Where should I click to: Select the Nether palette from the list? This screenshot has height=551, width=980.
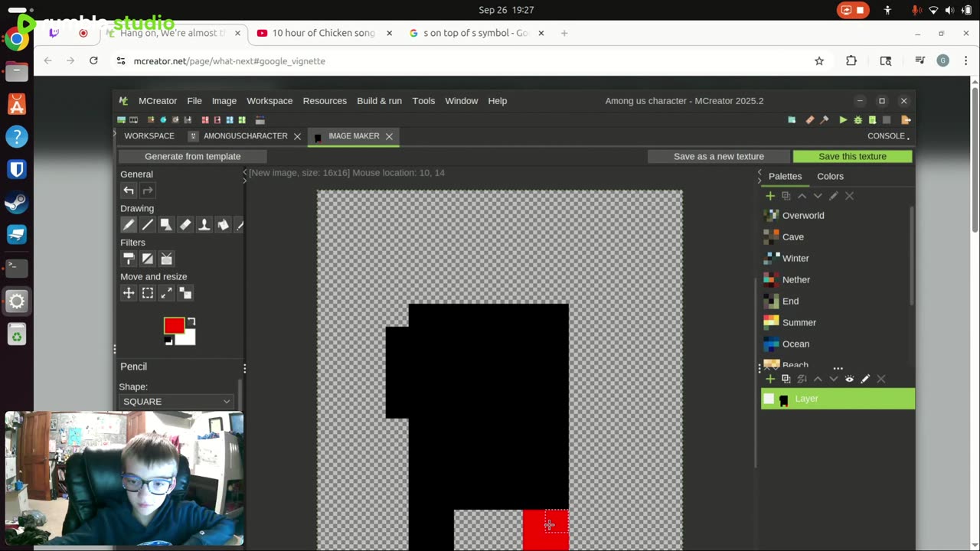click(x=795, y=280)
